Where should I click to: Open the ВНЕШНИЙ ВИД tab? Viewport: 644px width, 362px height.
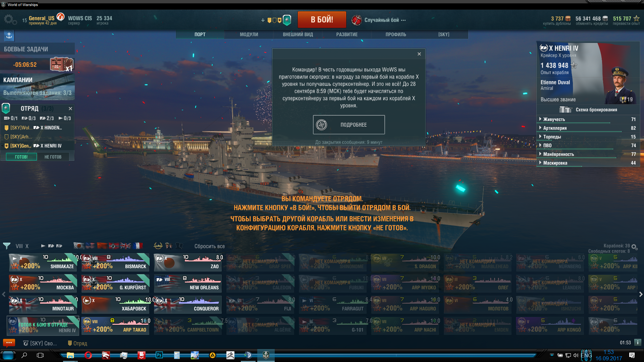point(298,35)
